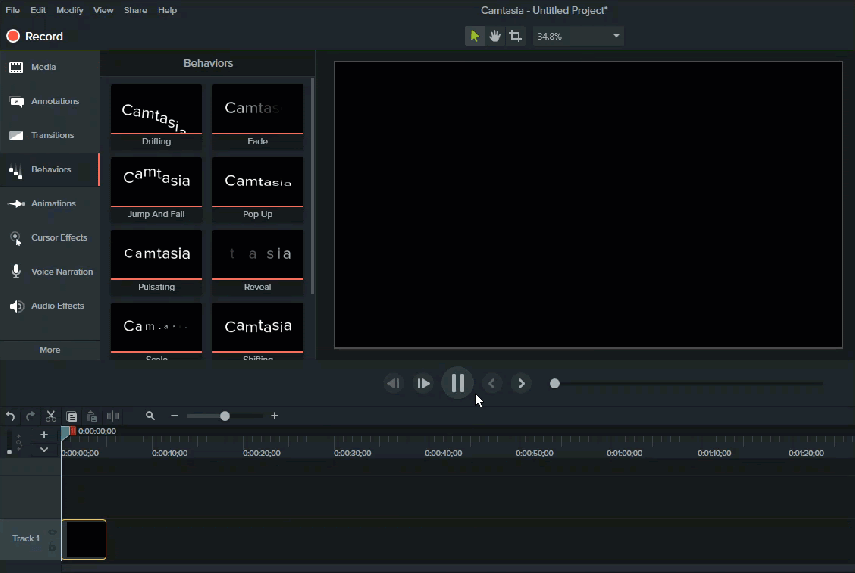The height and width of the screenshot is (573, 855).
Task: Click the timeline zoom in plus button
Action: pyautogui.click(x=274, y=416)
